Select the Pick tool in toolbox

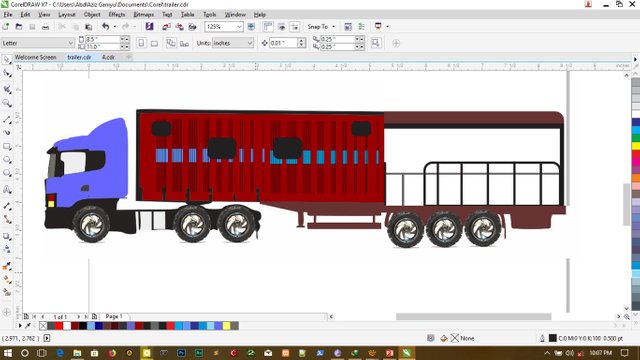(x=7, y=60)
